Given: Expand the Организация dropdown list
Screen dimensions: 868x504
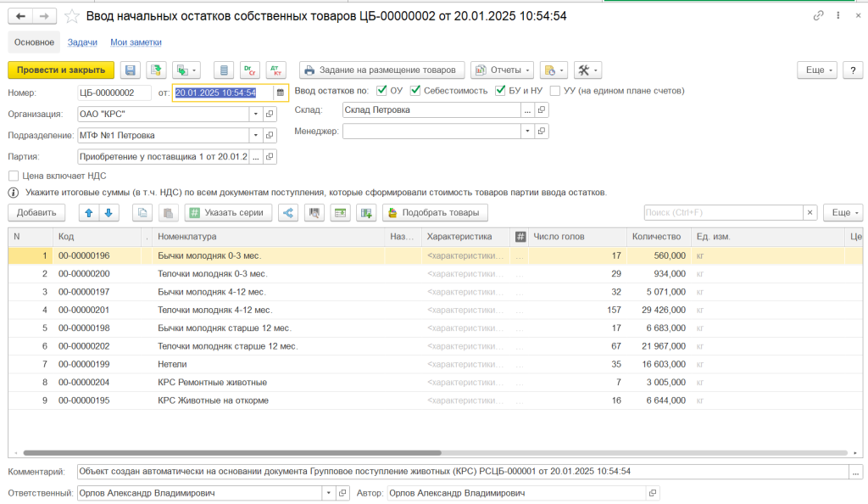Looking at the screenshot, I should (256, 114).
